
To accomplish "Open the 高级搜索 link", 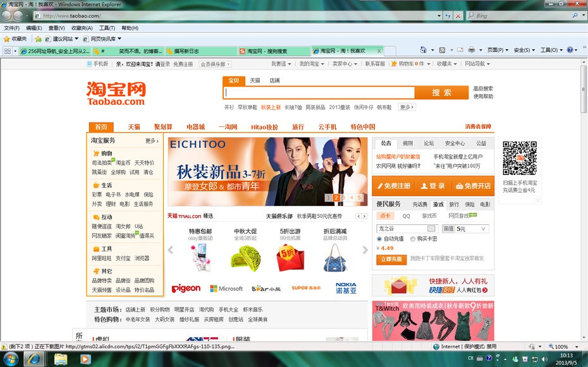I will pyautogui.click(x=483, y=89).
